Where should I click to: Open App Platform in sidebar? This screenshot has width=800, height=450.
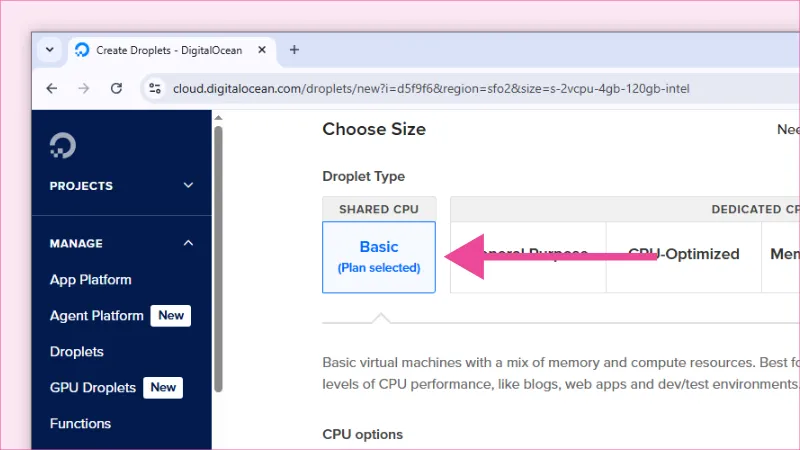[x=90, y=280]
